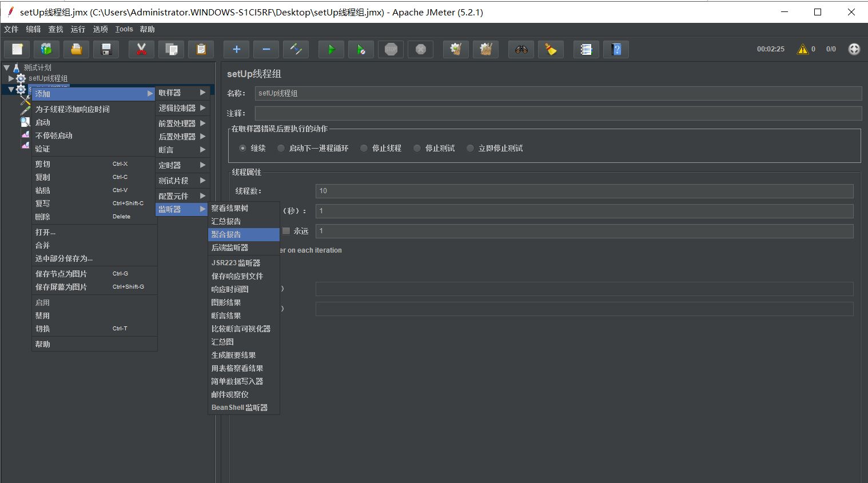Open the 后置处理器 submenu
This screenshot has width=868, height=483.
coord(182,137)
